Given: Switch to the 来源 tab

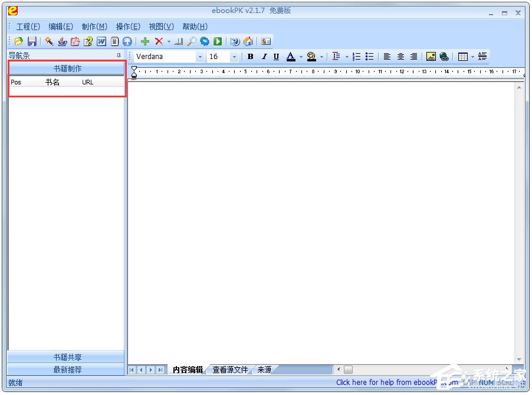Looking at the screenshot, I should pyautogui.click(x=264, y=370).
